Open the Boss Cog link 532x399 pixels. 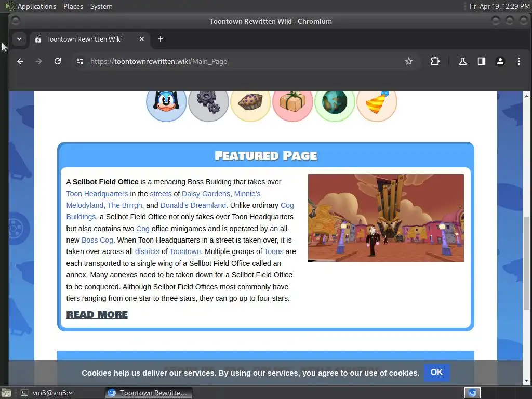[x=97, y=240]
